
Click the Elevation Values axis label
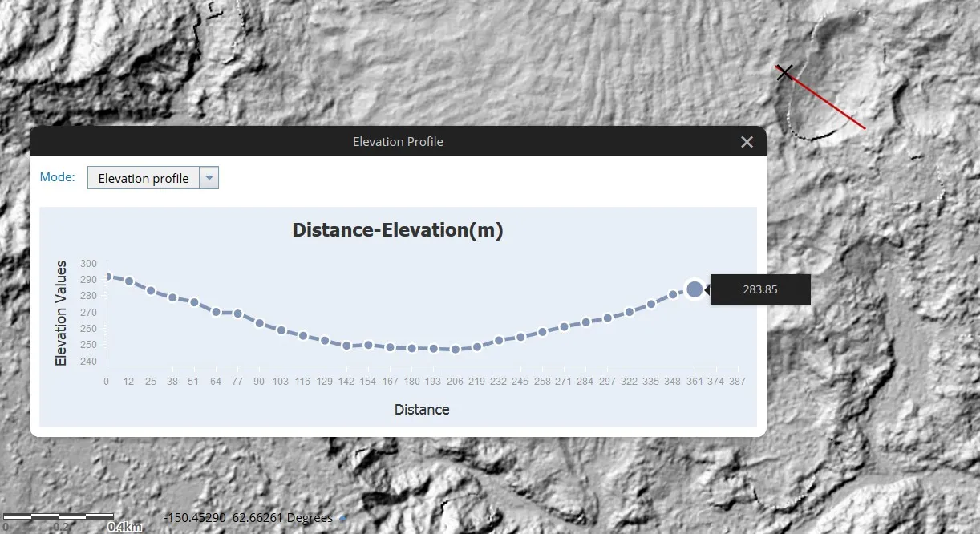(x=61, y=314)
